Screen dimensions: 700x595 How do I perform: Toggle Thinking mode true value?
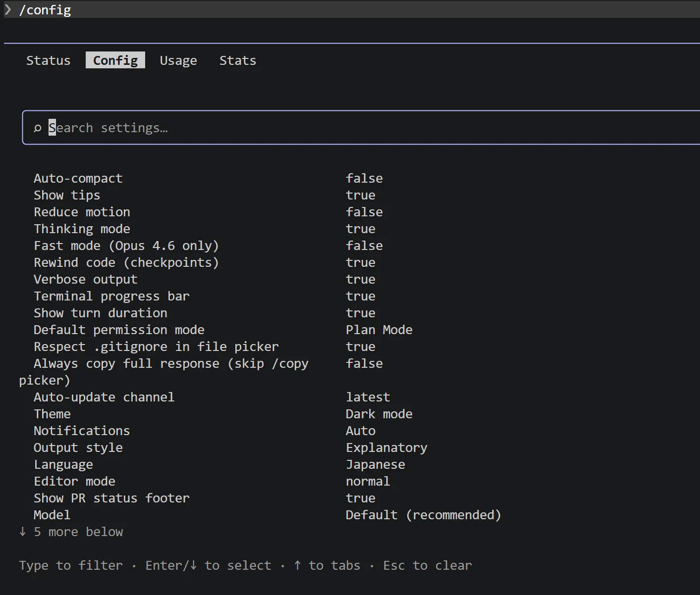(361, 229)
